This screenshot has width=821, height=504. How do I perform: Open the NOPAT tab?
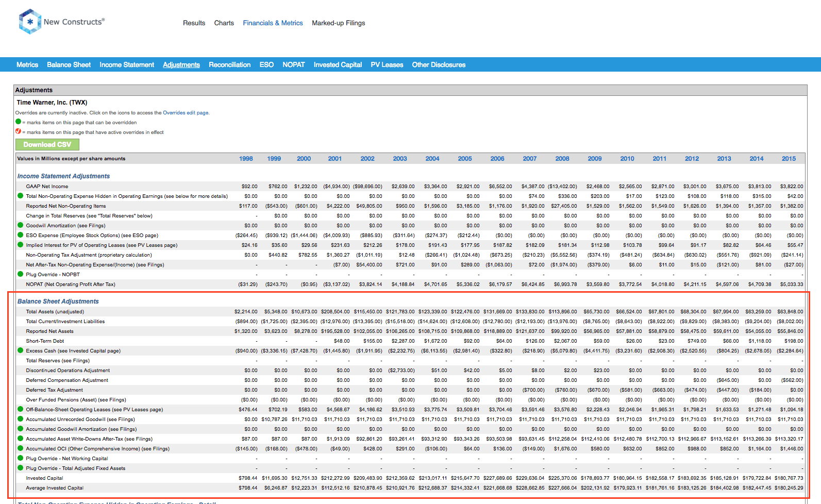pos(294,64)
